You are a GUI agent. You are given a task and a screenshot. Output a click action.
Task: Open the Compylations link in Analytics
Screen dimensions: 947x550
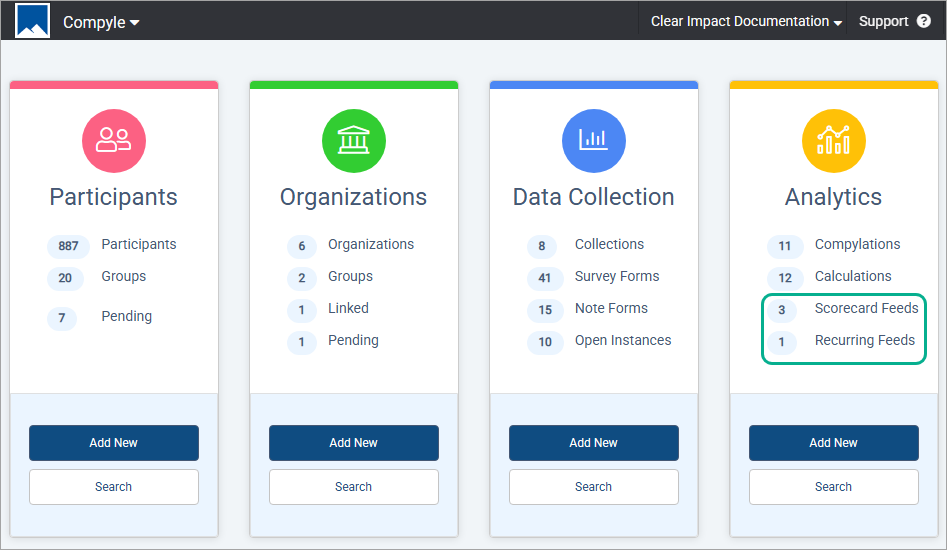tap(857, 244)
